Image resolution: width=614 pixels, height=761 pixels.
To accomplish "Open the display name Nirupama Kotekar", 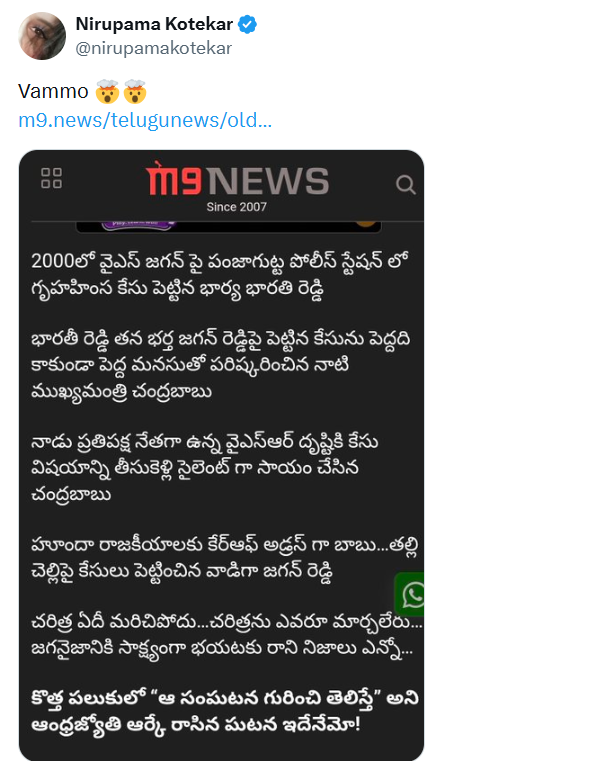I will 154,24.
